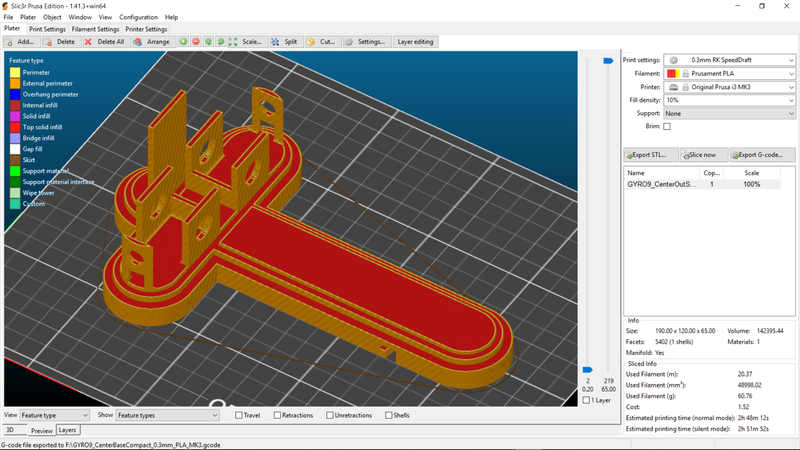
Task: Click the Slice now button
Action: tap(702, 155)
